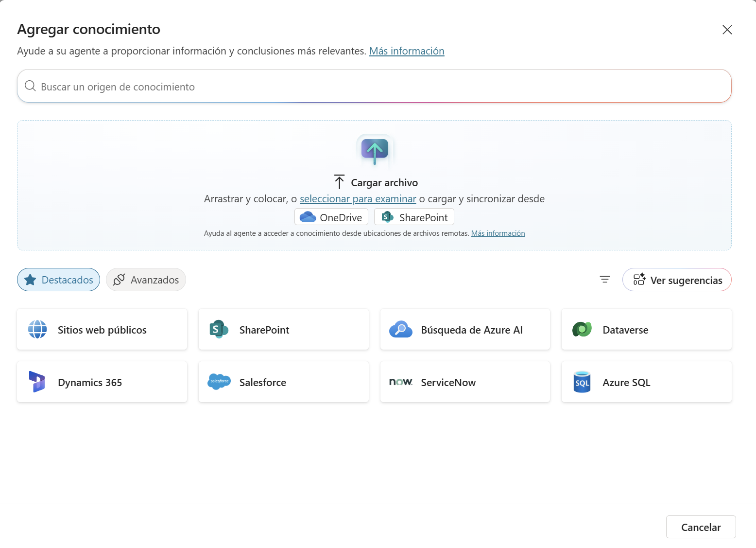This screenshot has width=756, height=548.
Task: Select the Dataverse icon
Action: point(582,329)
